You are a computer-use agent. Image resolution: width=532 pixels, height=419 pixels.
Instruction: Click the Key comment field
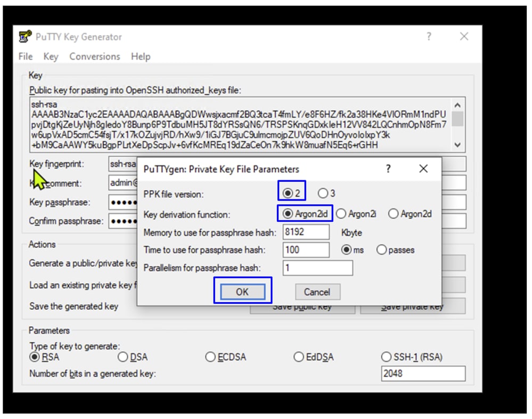[x=123, y=183]
